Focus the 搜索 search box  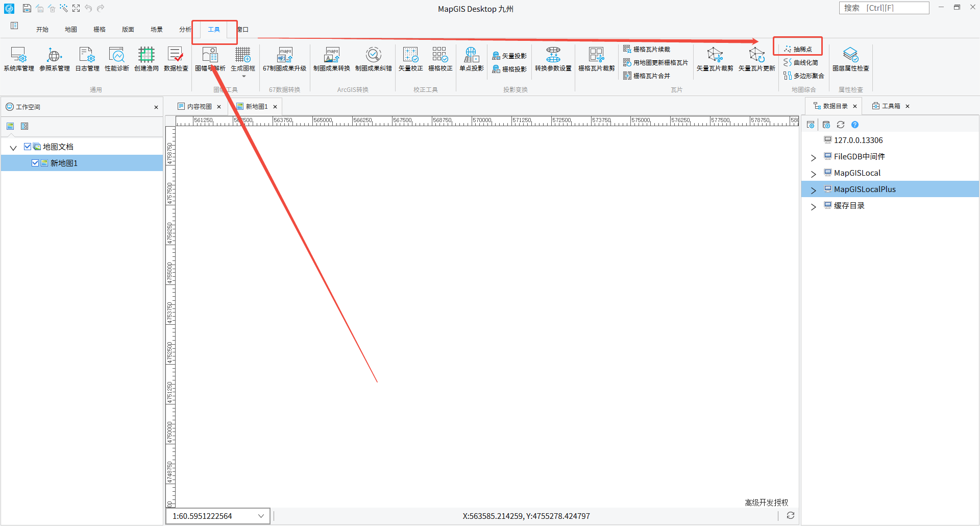[884, 8]
